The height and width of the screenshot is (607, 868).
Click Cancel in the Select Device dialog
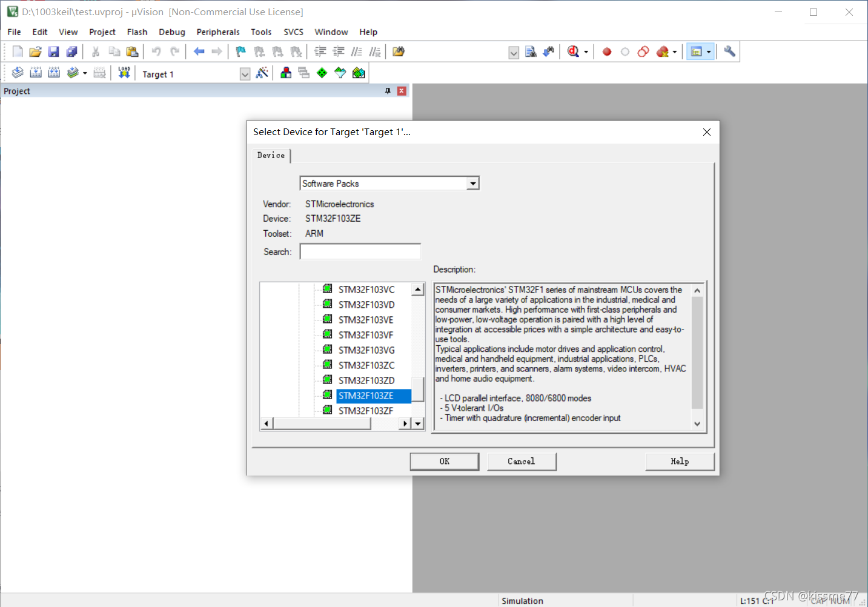[x=522, y=462]
